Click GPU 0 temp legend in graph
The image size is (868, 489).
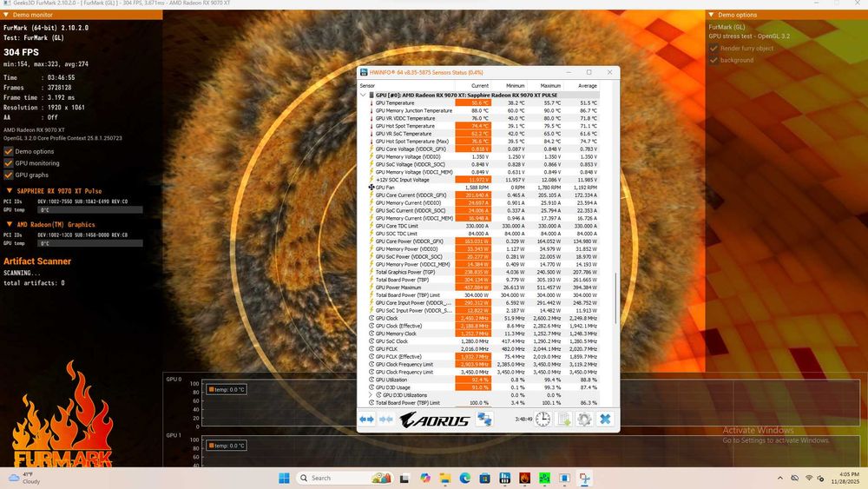(227, 390)
